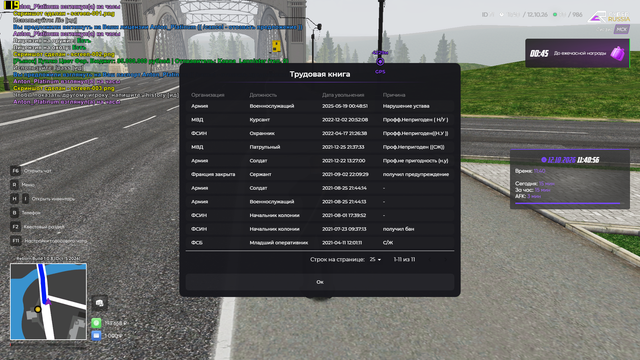Screen dimensions: 640x360
Task: Open the rows per page dropdown showing 25
Action: coord(375,260)
